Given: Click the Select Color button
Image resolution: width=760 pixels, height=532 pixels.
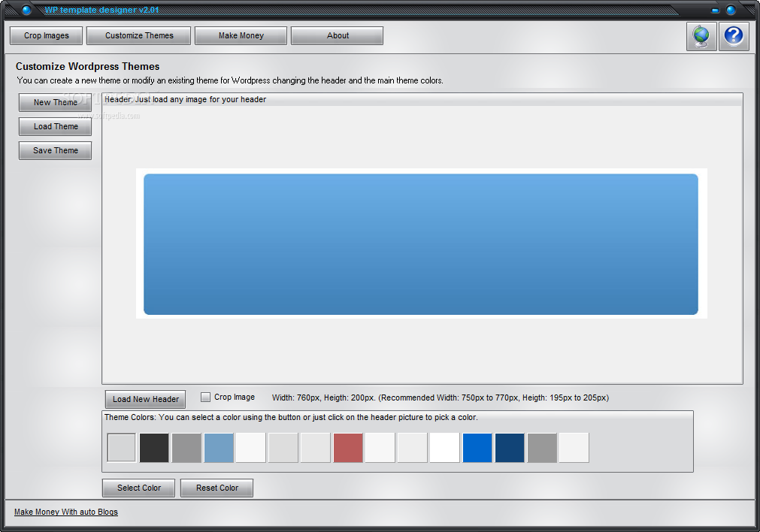Looking at the screenshot, I should pos(138,488).
